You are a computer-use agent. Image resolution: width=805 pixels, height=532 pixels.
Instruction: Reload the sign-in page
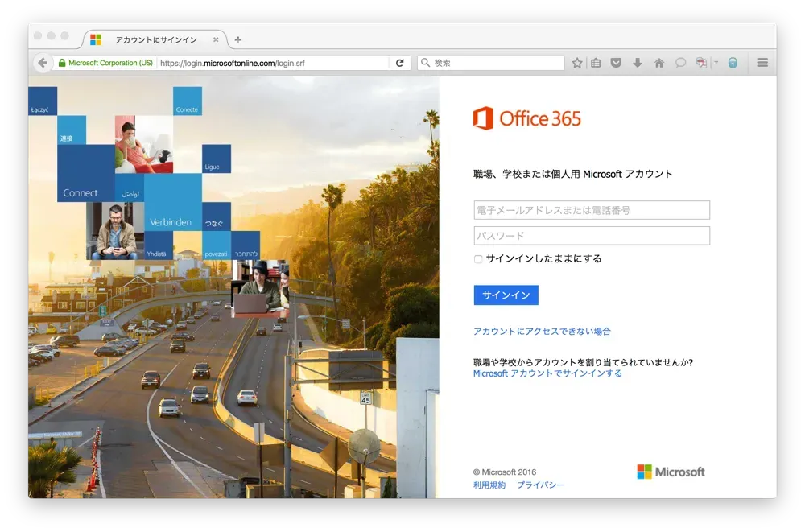[x=400, y=62]
